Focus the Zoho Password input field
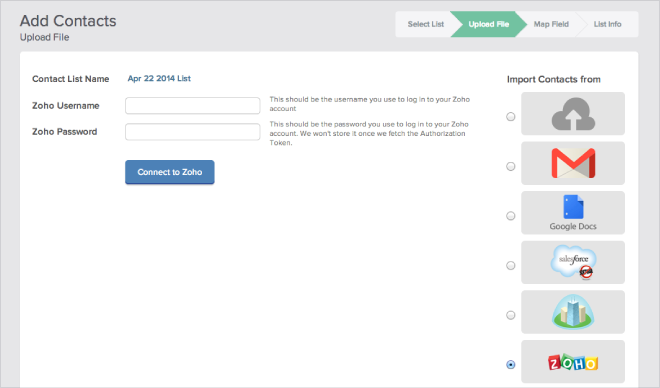This screenshot has width=660, height=388. 193,132
